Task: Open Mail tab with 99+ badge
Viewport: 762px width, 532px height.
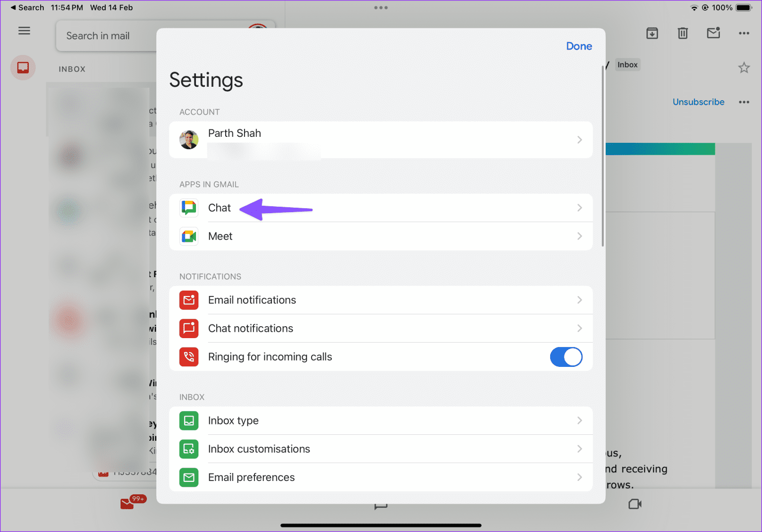Action: 132,502
